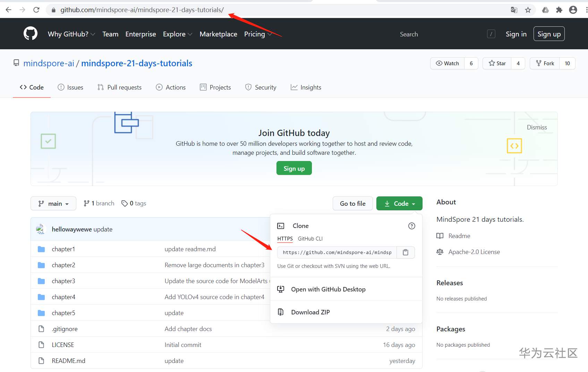Viewport: 588px width, 372px height.
Task: Click the forward browser arrow
Action: [23, 10]
